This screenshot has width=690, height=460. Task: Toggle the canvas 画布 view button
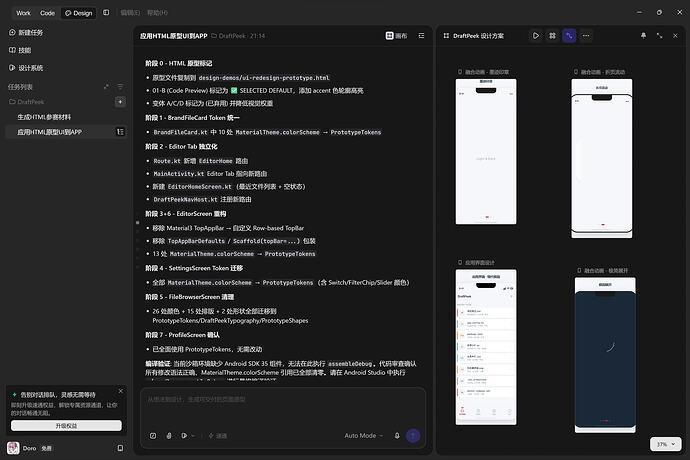[396, 36]
